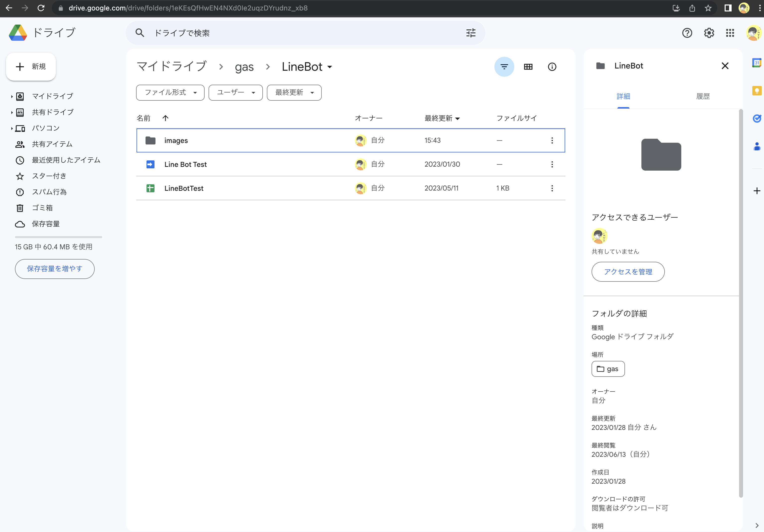
Task: Open Contacts side panel
Action: 757,146
